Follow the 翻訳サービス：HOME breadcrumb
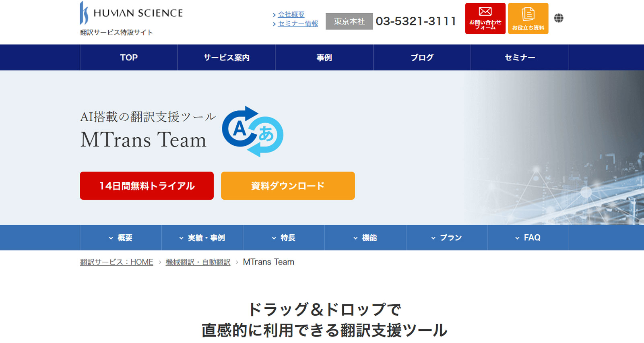The height and width of the screenshot is (343, 644). click(117, 262)
